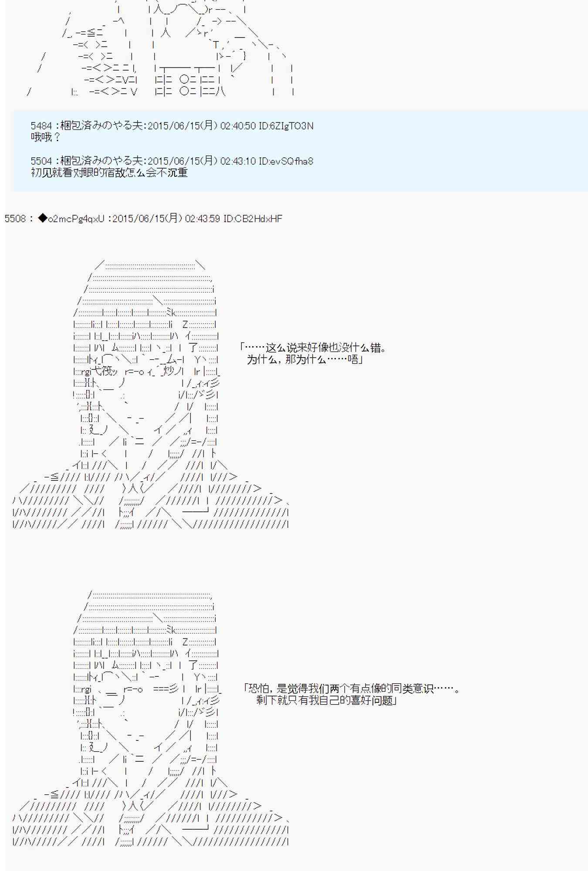Click the first hooded ASCII art character
This screenshot has height=871, width=588.
coord(151,394)
